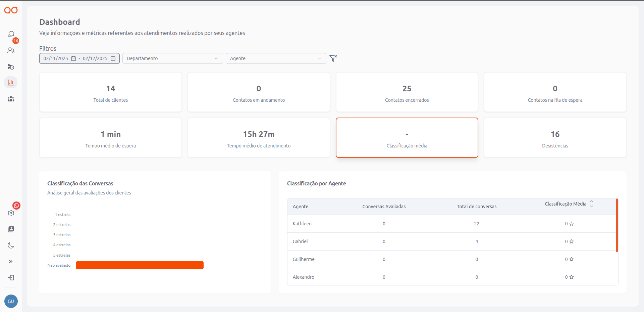This screenshot has width=644, height=312.
Task: Open the conversations chat icon in sidebar
Action: coord(11,34)
